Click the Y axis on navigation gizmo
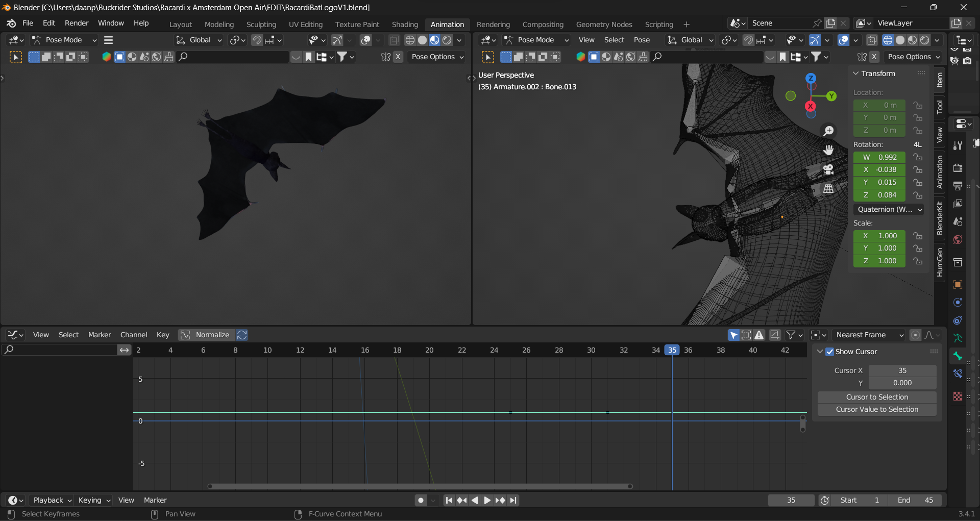The width and height of the screenshot is (980, 521). pyautogui.click(x=831, y=96)
